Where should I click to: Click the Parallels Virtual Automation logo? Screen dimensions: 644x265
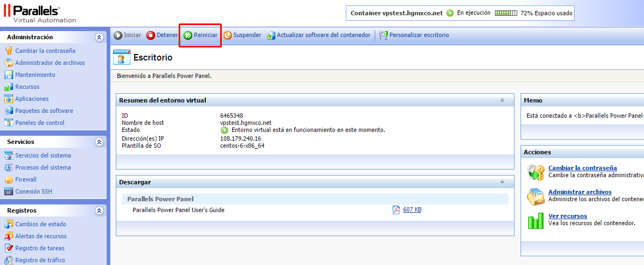[40, 14]
